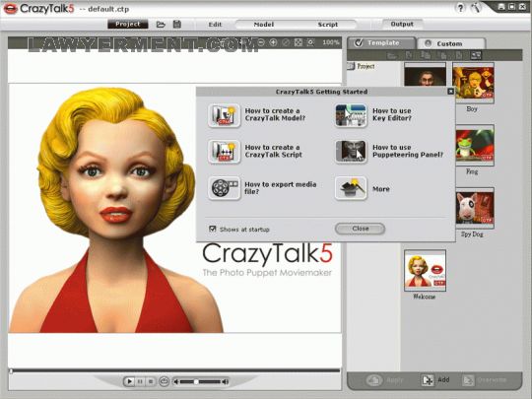Viewport: 532px width, 399px height.
Task: Click the mute speaker icon left of volume slider
Action: 176,381
